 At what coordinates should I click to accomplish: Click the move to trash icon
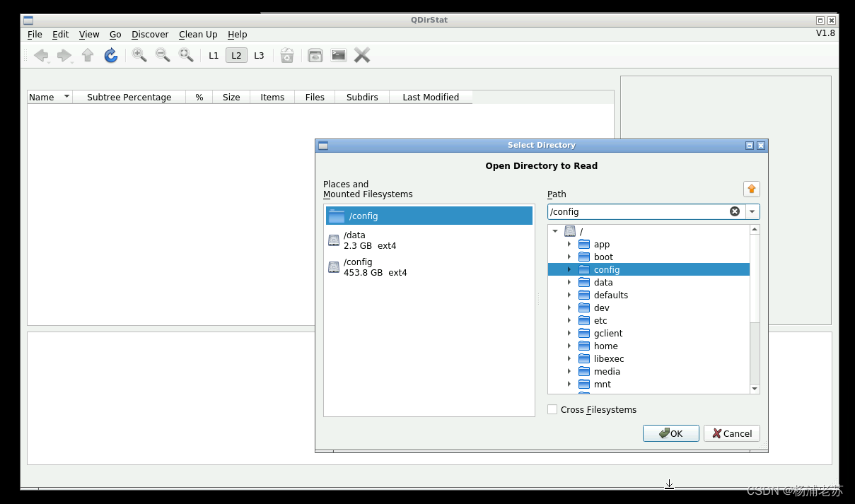(x=287, y=55)
